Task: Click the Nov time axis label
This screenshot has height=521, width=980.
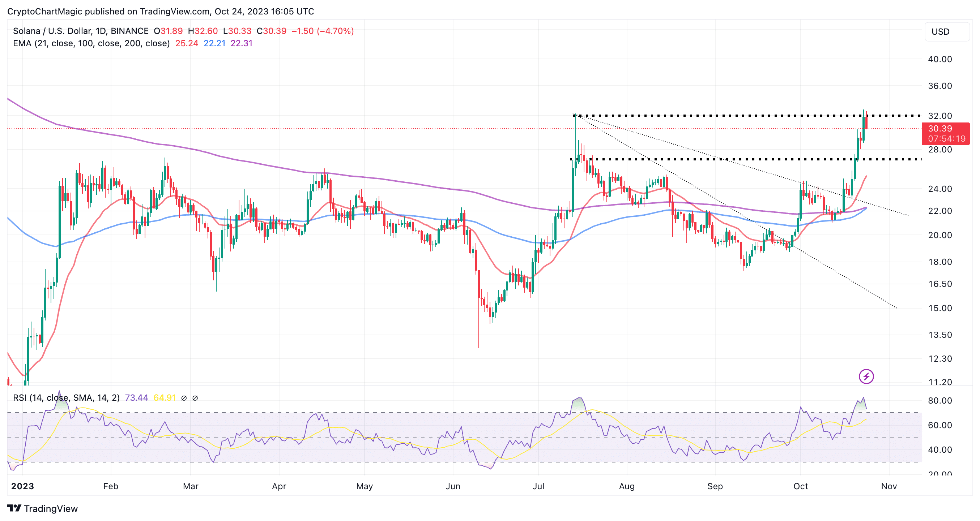Action: 889,486
